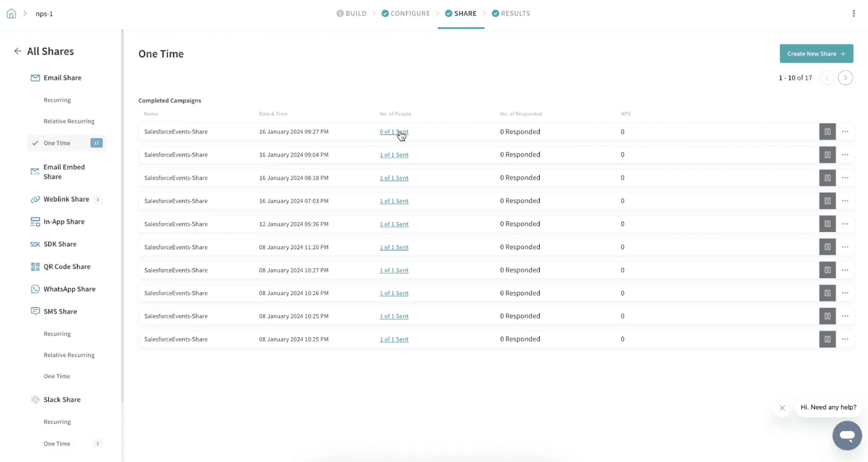
Task: Click Create New Share button
Action: tap(816, 54)
